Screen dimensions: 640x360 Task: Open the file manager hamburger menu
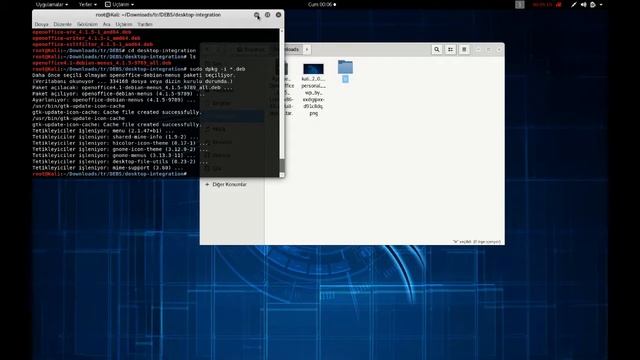(x=464, y=49)
